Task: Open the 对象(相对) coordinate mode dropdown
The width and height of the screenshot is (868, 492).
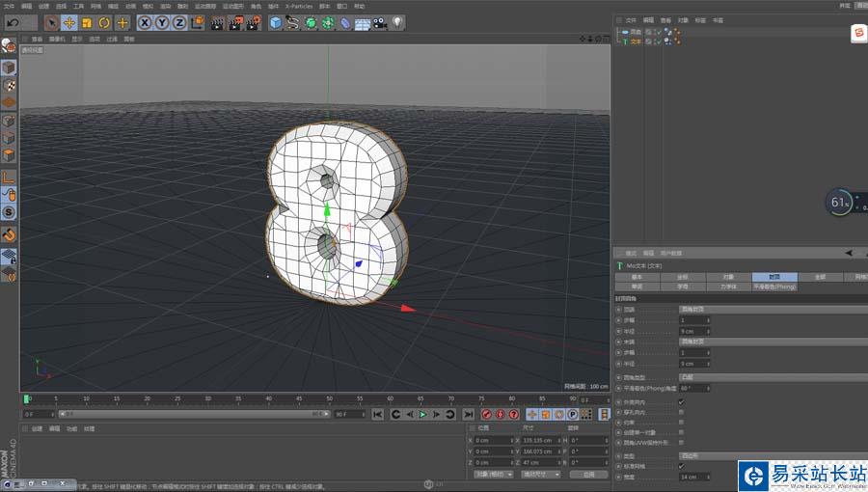Action: 493,475
